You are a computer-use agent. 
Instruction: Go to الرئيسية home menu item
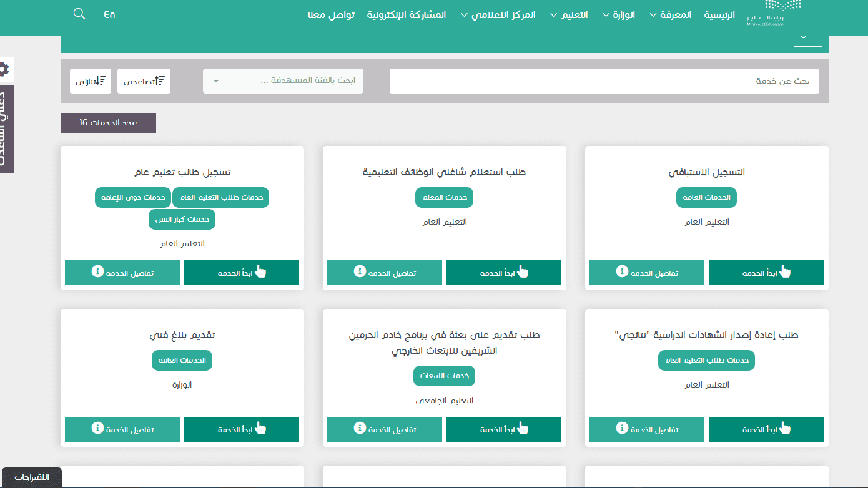(x=720, y=15)
